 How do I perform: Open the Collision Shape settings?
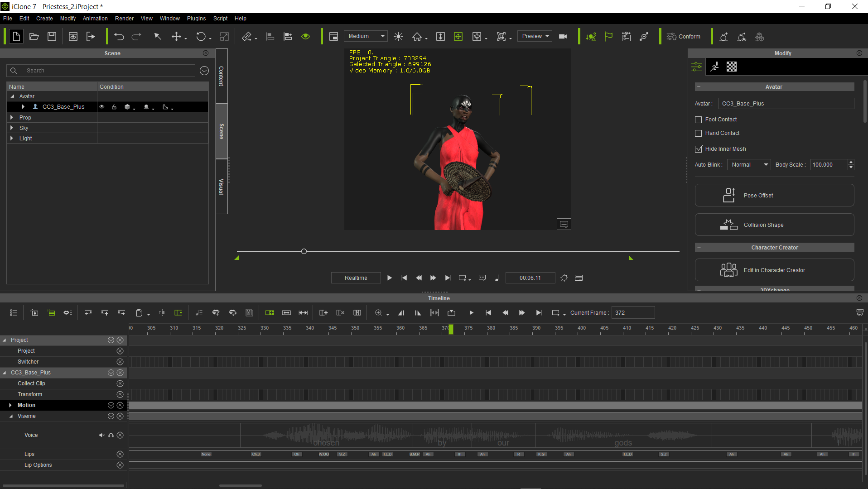coord(774,225)
